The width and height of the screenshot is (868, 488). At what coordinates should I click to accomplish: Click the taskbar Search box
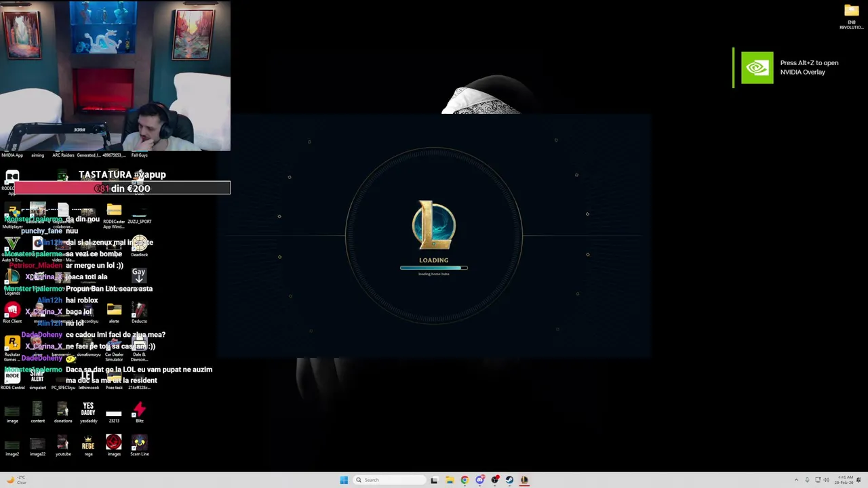pyautogui.click(x=389, y=480)
